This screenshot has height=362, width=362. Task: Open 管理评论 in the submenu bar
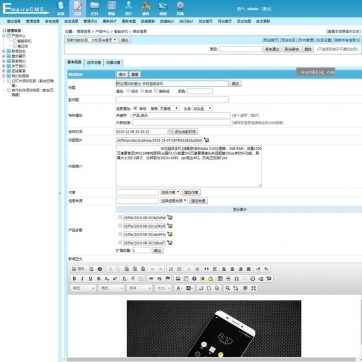tap(90, 21)
